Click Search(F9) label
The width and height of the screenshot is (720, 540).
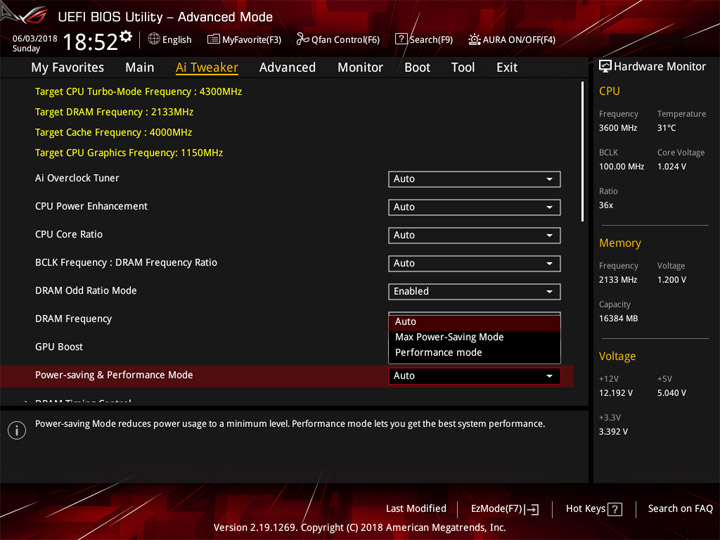[x=431, y=40]
